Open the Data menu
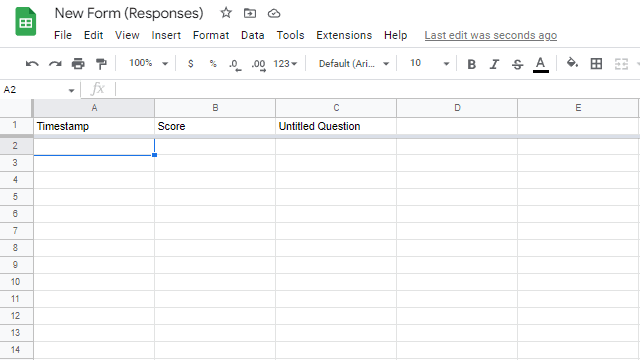This screenshot has height=360, width=640. (x=253, y=35)
